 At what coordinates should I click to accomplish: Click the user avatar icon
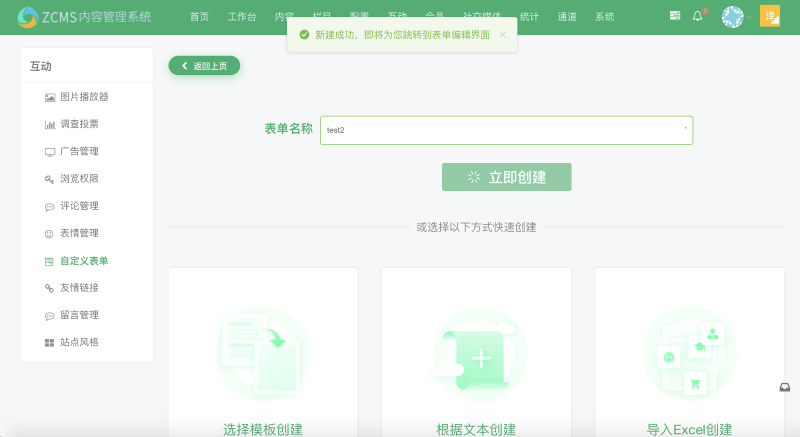coord(733,17)
